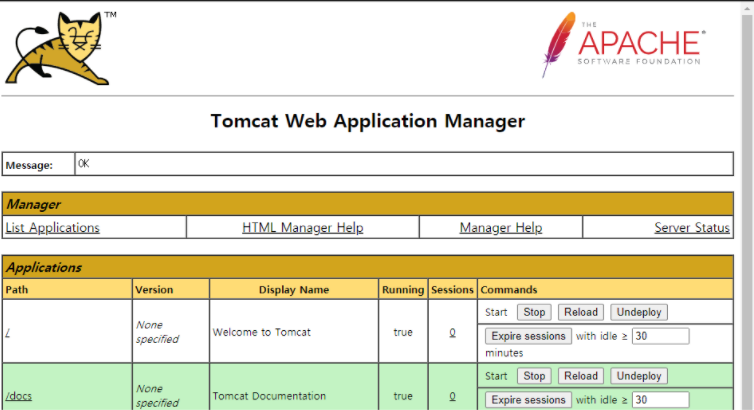Click 'true' running value for Welcome to Tomcat
Viewport: 754px width, 410px height.
pyautogui.click(x=403, y=332)
